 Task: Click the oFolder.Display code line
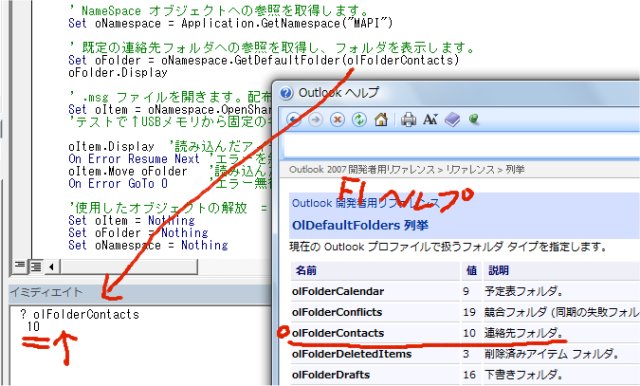(x=118, y=73)
